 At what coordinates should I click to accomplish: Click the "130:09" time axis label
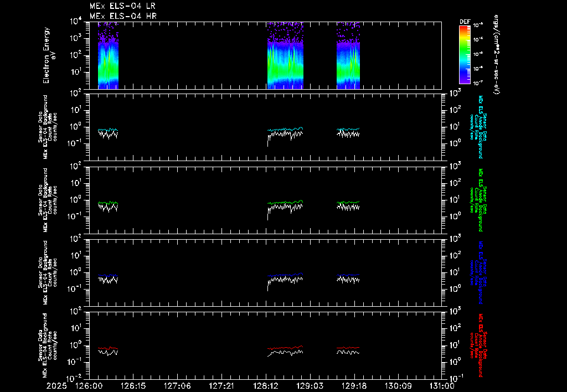398,386
